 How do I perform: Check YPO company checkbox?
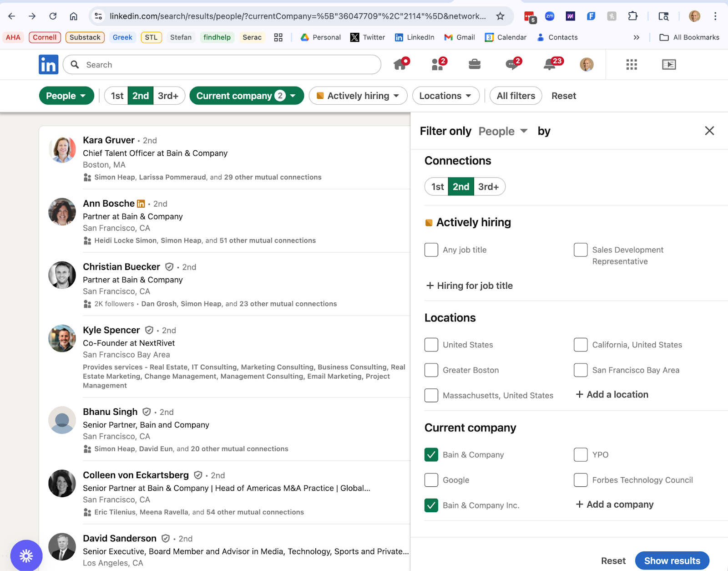(581, 454)
